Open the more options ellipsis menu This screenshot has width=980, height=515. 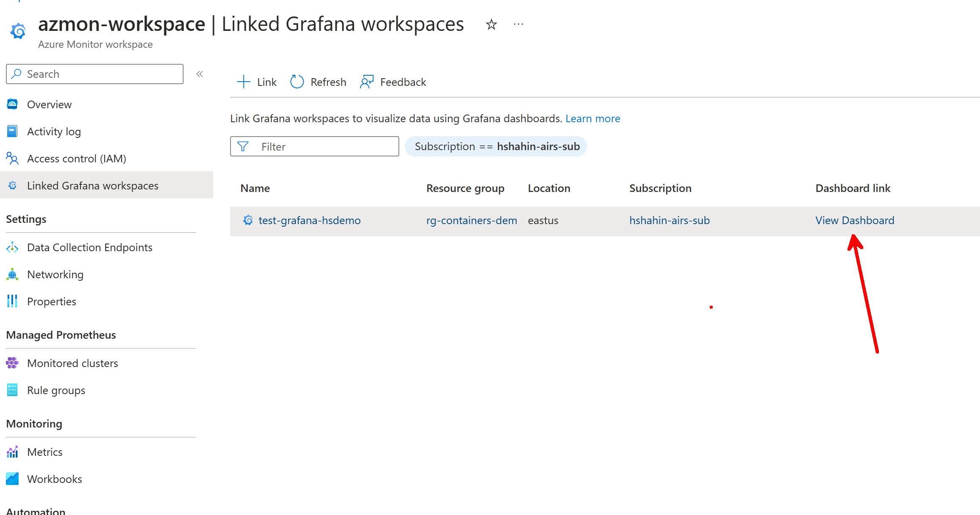[x=518, y=25]
